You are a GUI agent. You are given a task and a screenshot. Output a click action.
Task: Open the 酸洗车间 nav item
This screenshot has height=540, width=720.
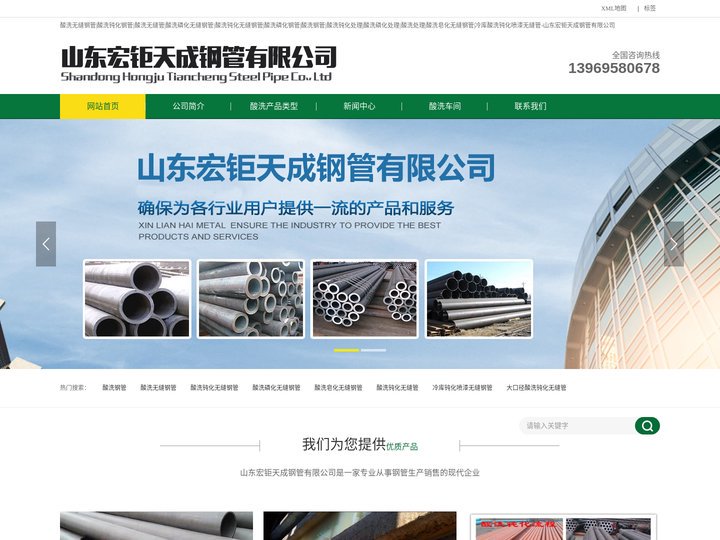444,106
